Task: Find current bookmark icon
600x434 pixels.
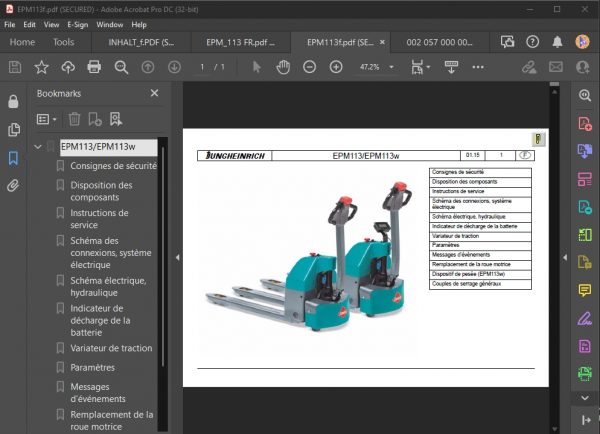Action: coord(116,119)
